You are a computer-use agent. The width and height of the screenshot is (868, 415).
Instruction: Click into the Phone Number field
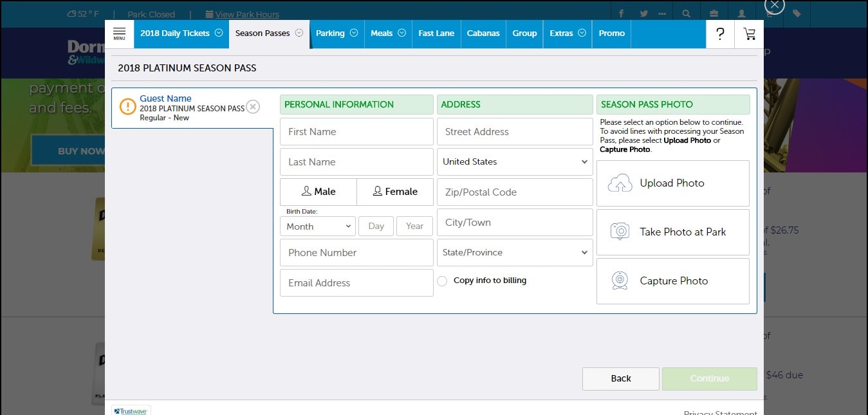[x=356, y=252]
